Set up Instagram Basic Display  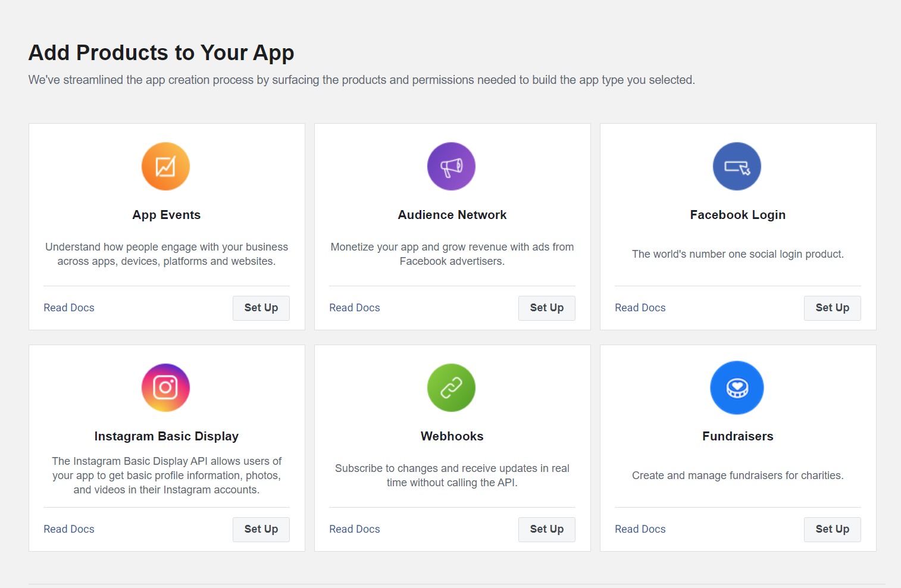click(x=261, y=529)
